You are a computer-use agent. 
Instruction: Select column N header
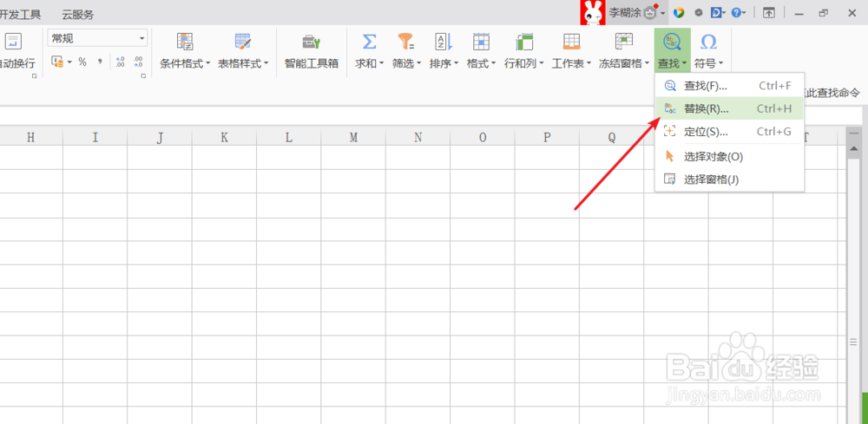point(418,138)
